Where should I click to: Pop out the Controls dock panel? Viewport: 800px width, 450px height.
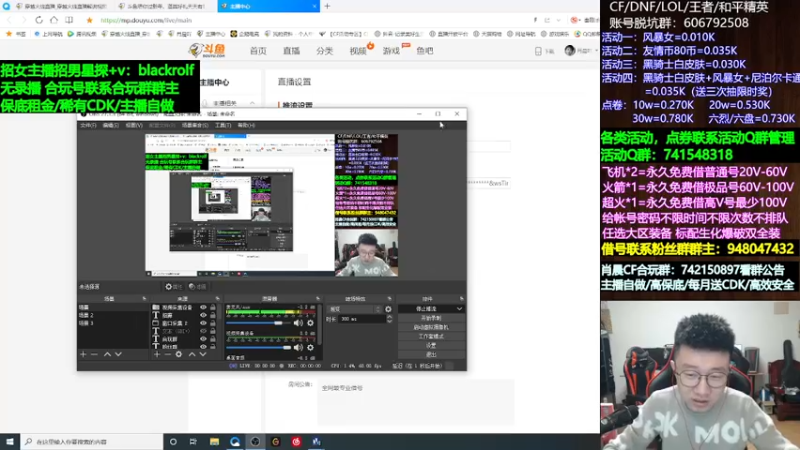click(x=461, y=298)
